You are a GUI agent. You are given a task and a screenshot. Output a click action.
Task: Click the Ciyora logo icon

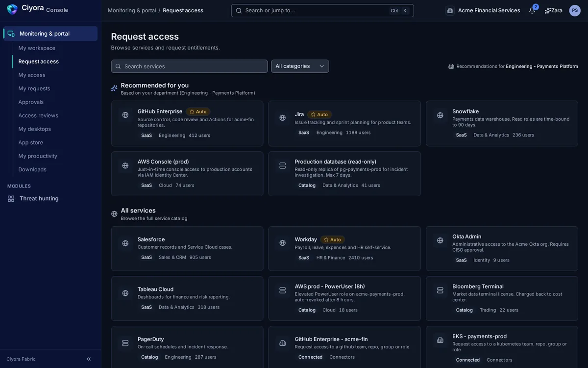click(12, 9)
